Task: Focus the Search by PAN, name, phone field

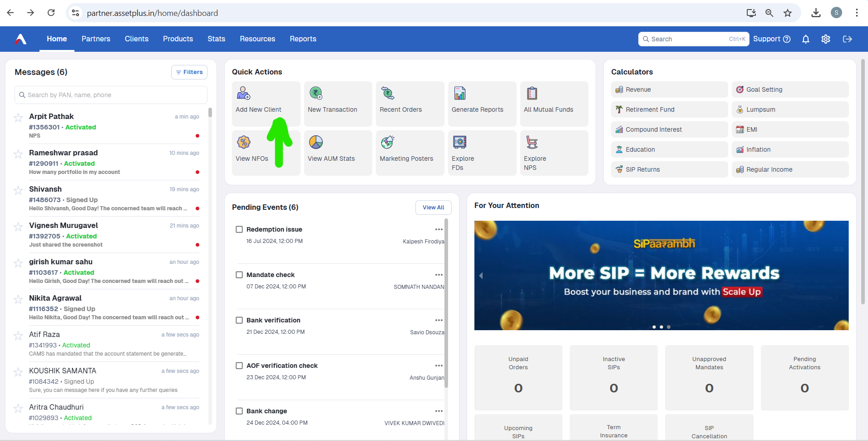Action: [111, 95]
